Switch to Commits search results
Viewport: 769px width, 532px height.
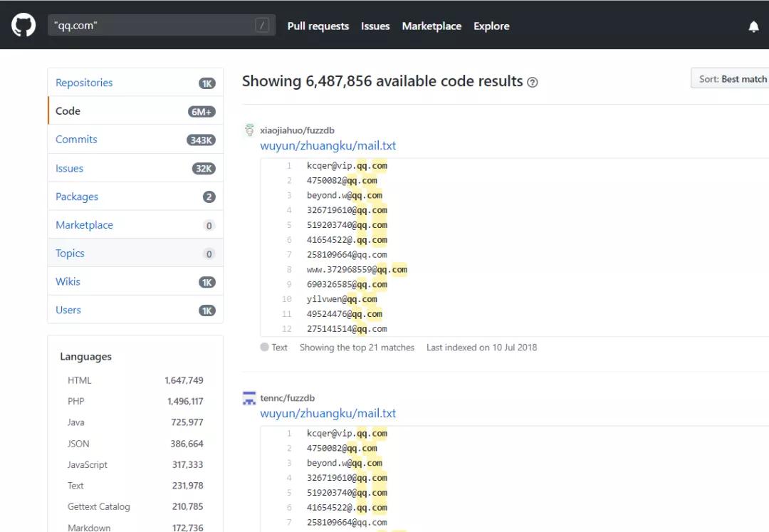click(76, 140)
